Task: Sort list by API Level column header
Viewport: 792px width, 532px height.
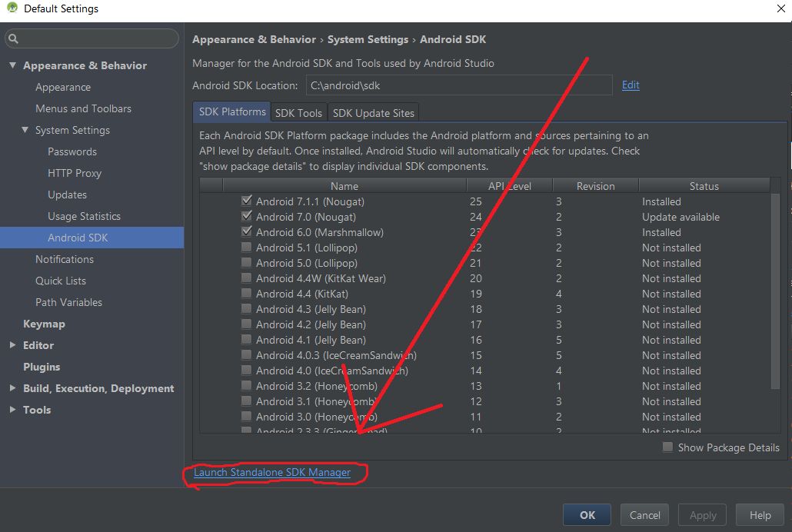Action: pyautogui.click(x=510, y=186)
